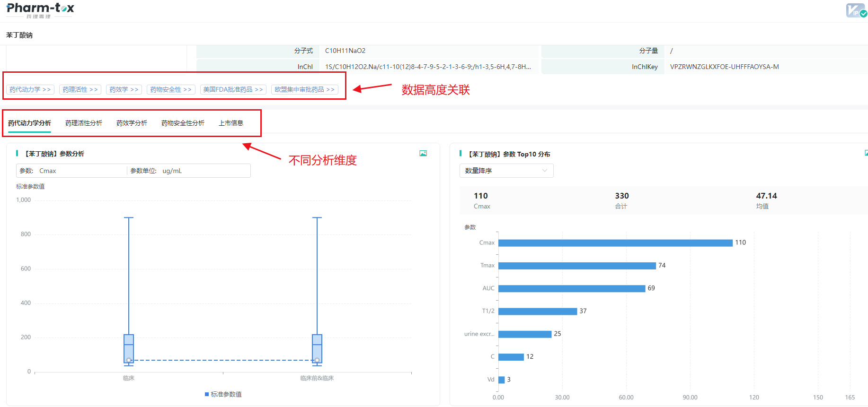The image size is (868, 407).
Task: Open the 参数 Cmax selector
Action: tap(71, 171)
